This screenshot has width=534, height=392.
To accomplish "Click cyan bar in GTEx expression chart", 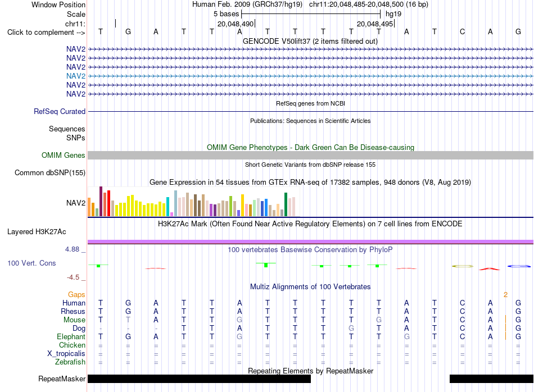I will (x=168, y=207).
